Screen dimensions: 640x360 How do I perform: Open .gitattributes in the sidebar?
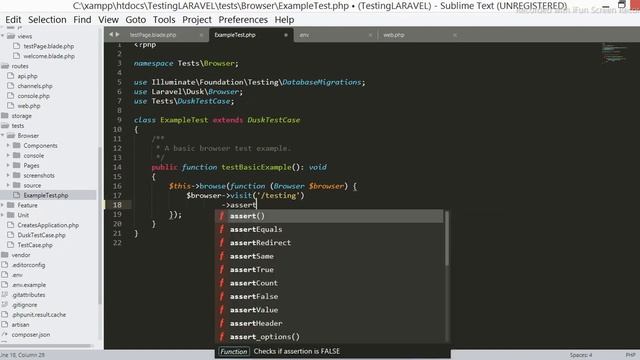pyautogui.click(x=28, y=295)
